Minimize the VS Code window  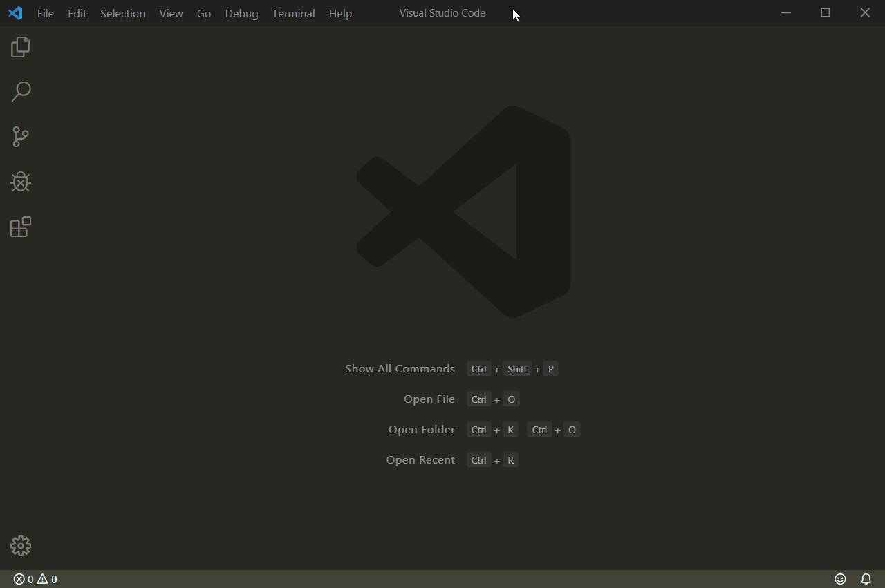tap(785, 13)
